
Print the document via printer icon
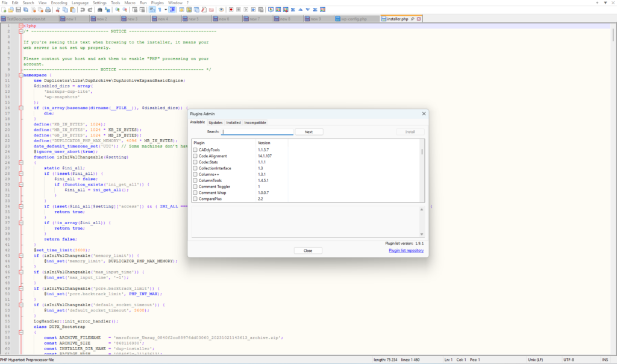pyautogui.click(x=48, y=10)
